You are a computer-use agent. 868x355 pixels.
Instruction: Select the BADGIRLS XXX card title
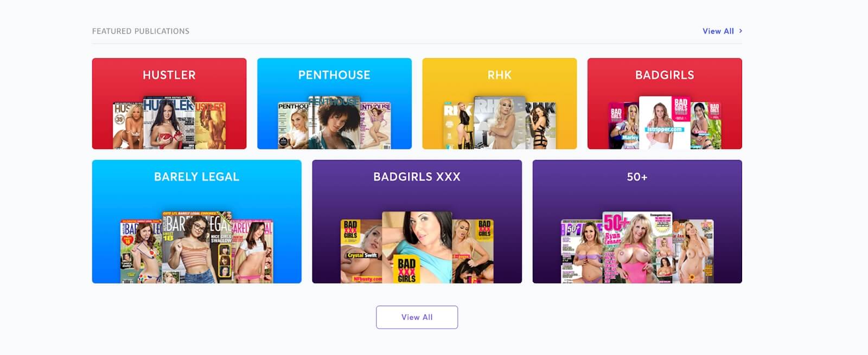[417, 177]
